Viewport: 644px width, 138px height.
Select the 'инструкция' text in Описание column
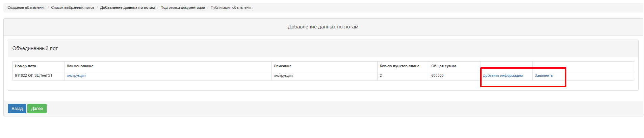pyautogui.click(x=283, y=75)
